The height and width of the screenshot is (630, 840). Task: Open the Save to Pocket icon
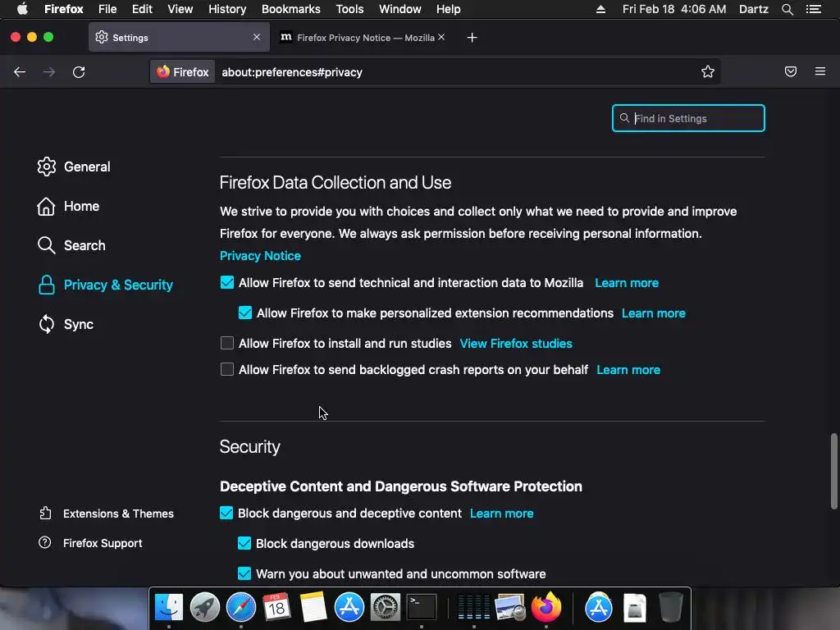[x=790, y=71]
